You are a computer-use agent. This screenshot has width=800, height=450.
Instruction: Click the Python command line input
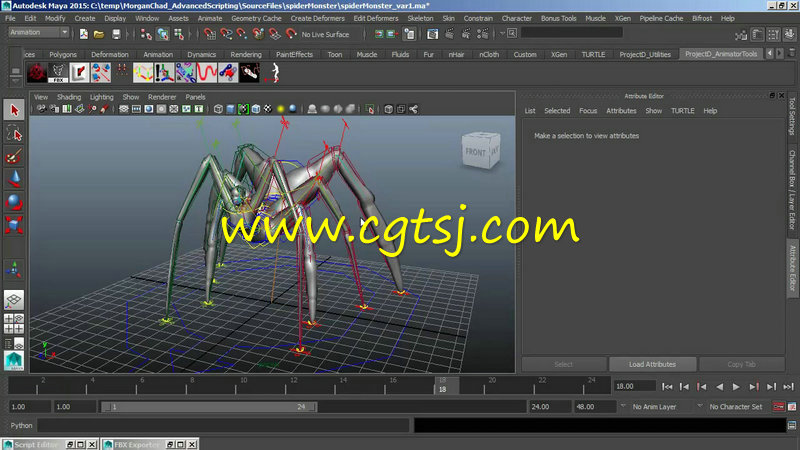point(223,426)
